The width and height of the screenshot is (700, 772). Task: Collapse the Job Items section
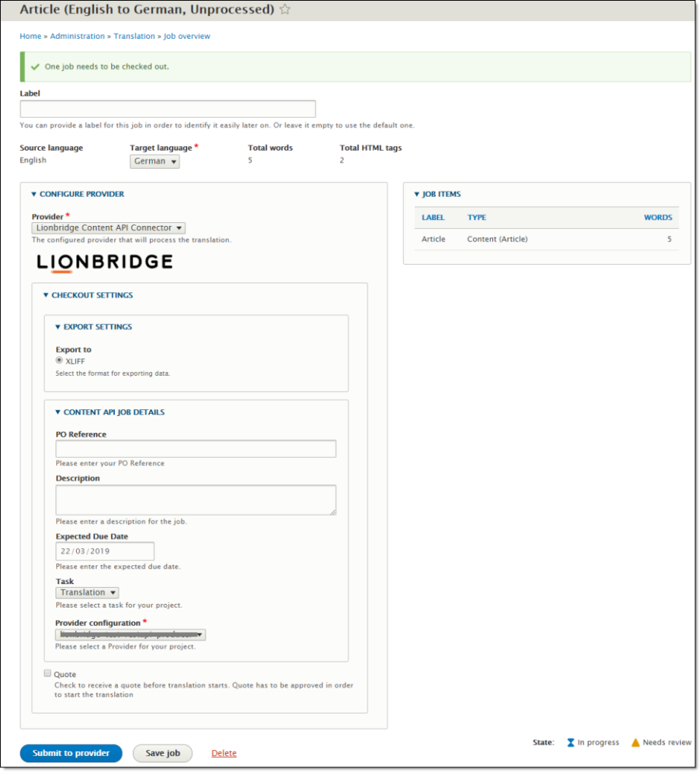click(x=437, y=194)
